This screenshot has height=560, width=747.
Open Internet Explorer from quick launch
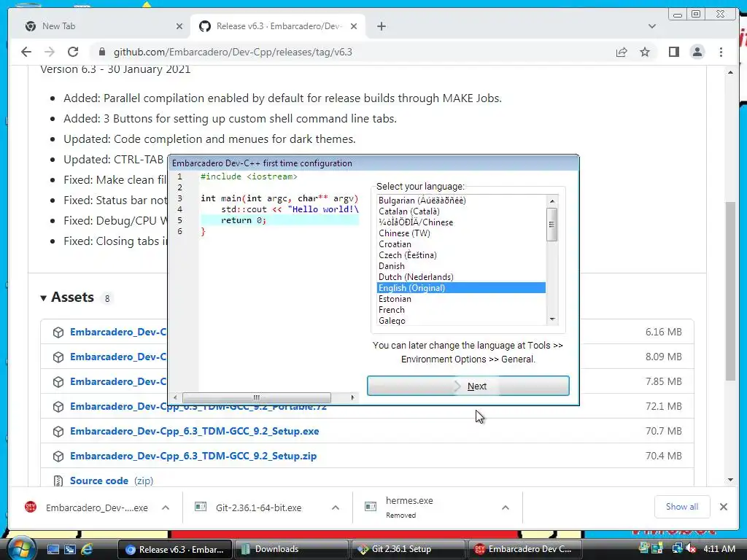[87, 549]
